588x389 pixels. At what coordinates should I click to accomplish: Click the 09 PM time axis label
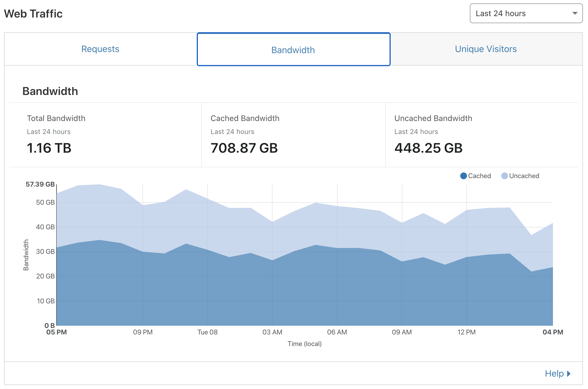(x=143, y=332)
